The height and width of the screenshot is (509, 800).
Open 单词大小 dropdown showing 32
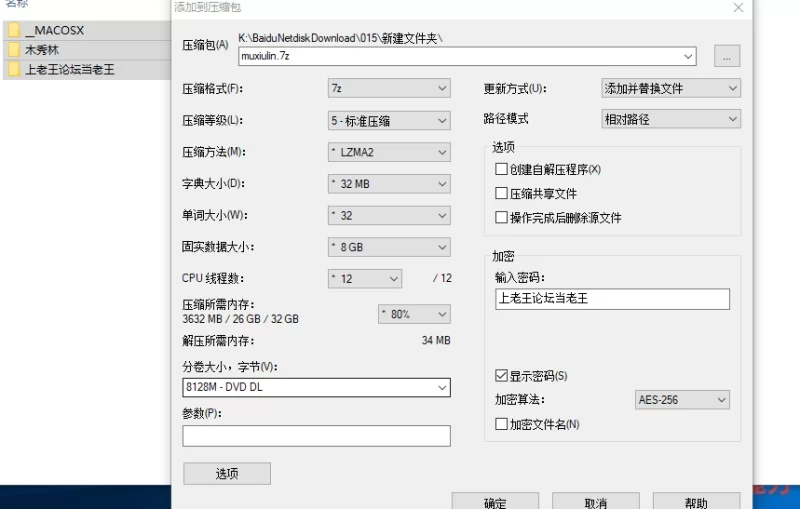click(x=389, y=215)
